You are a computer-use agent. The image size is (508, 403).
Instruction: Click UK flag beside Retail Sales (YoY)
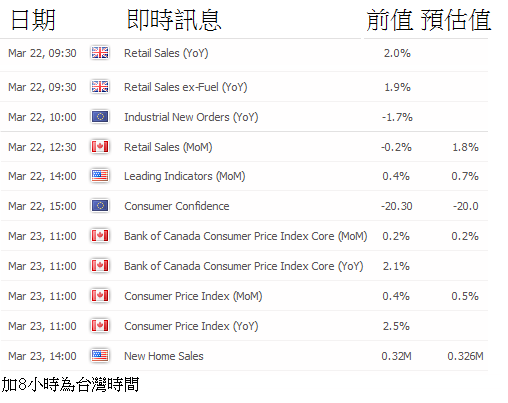pyautogui.click(x=100, y=53)
